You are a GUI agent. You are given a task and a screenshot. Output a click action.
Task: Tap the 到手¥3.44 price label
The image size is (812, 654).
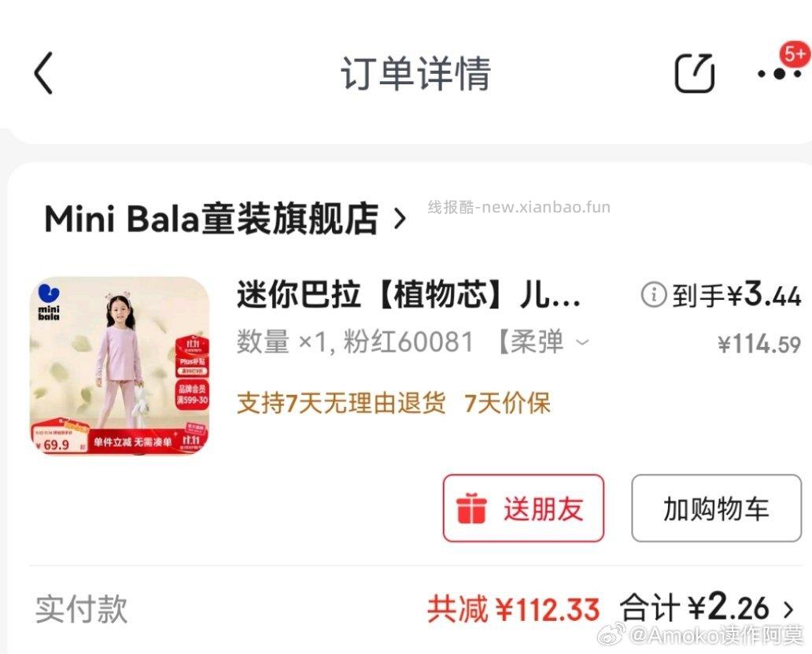736,294
